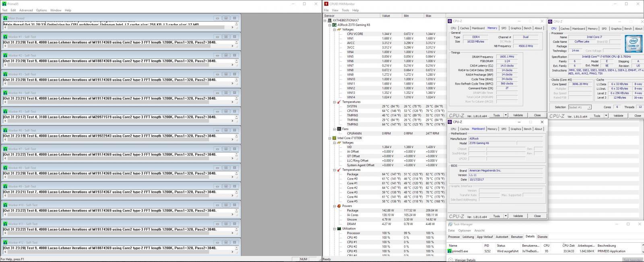
Task: Open the File menu in HWMonitor
Action: 326,10
